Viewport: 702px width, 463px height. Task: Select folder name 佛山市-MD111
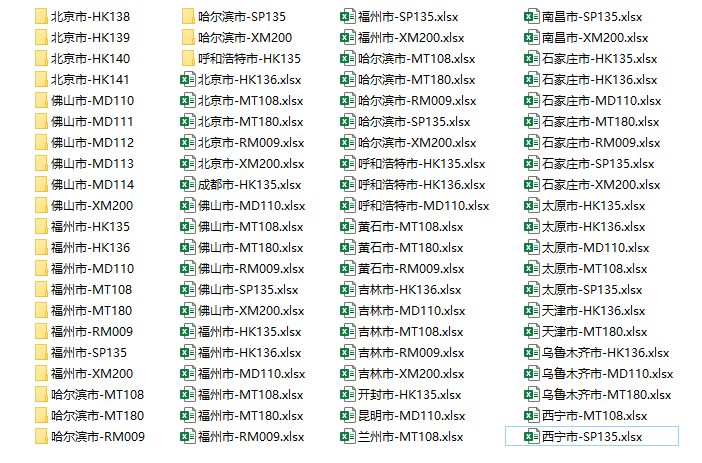[x=92, y=122]
